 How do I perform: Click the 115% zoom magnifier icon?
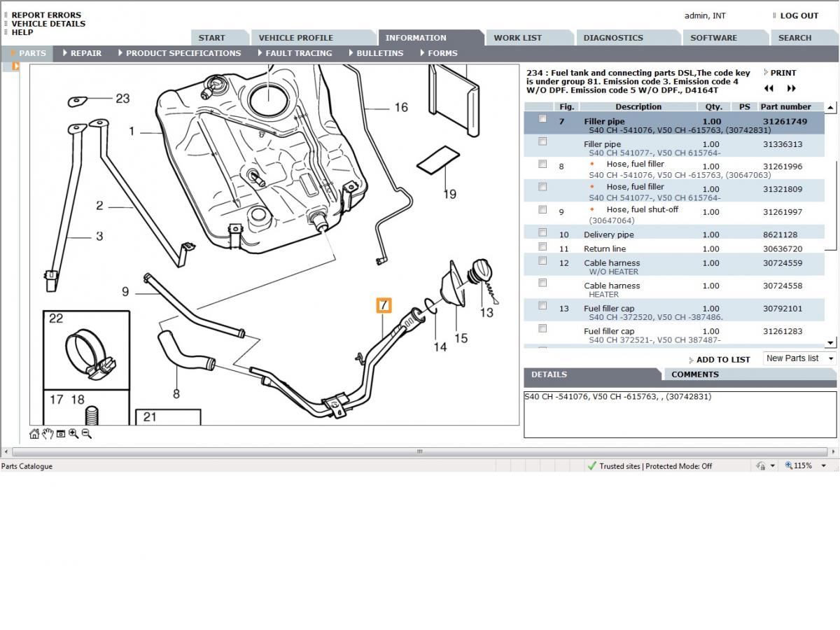pos(789,465)
